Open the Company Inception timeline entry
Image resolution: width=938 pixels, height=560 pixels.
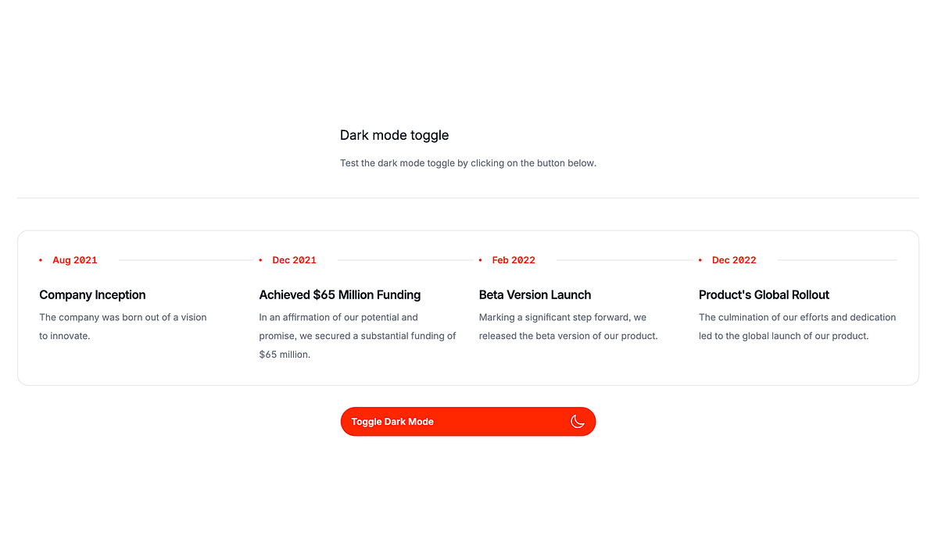[92, 294]
